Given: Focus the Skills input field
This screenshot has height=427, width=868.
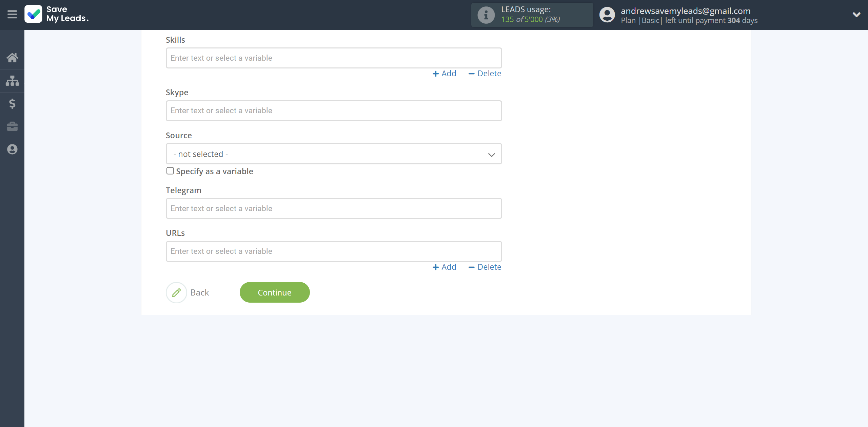Looking at the screenshot, I should pos(334,58).
